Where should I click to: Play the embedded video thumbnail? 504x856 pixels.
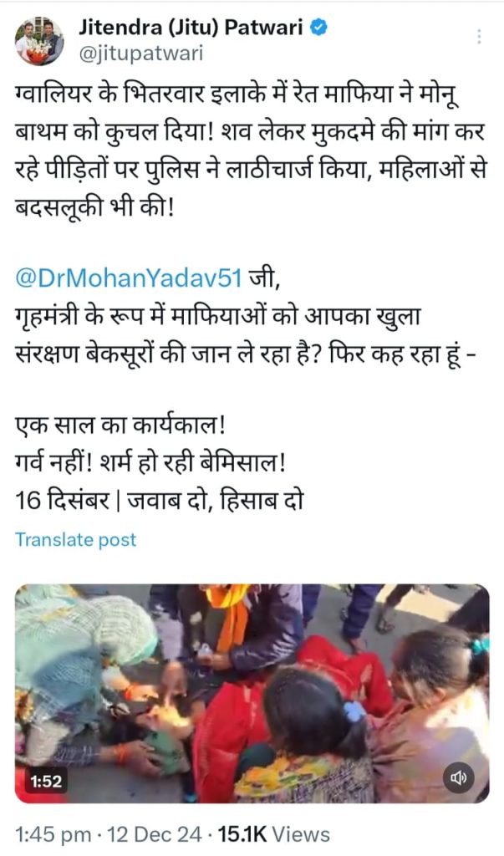pos(252,693)
